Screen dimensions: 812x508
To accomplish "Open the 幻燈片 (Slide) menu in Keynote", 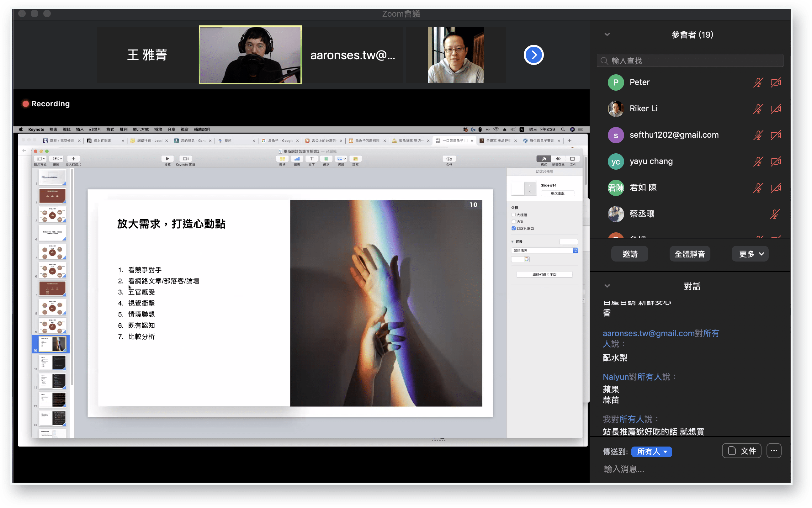I will pos(95,129).
